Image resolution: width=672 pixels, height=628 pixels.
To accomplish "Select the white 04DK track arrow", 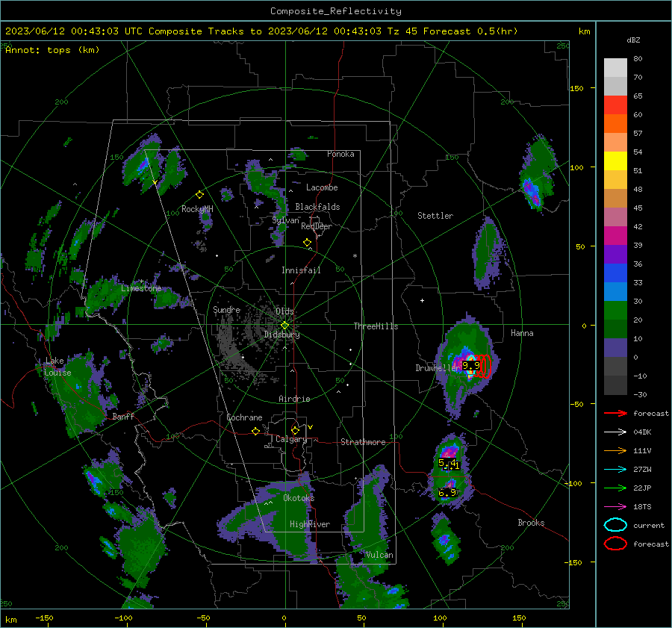I will pyautogui.click(x=615, y=432).
